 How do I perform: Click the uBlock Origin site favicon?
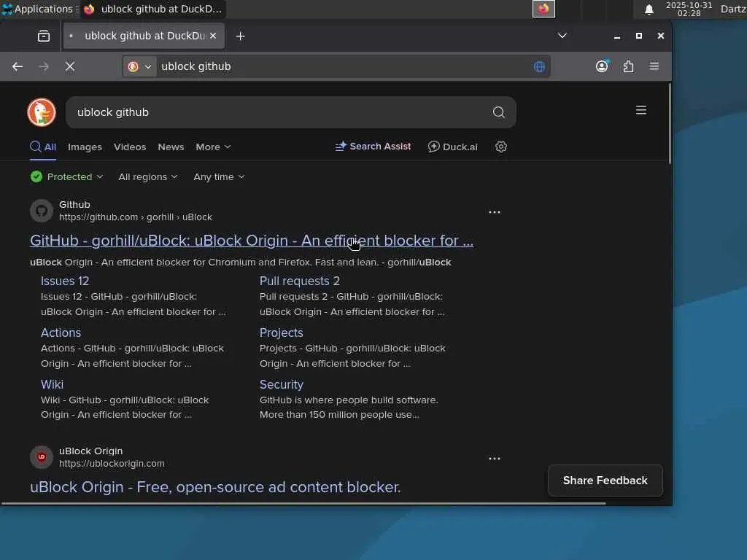point(42,457)
